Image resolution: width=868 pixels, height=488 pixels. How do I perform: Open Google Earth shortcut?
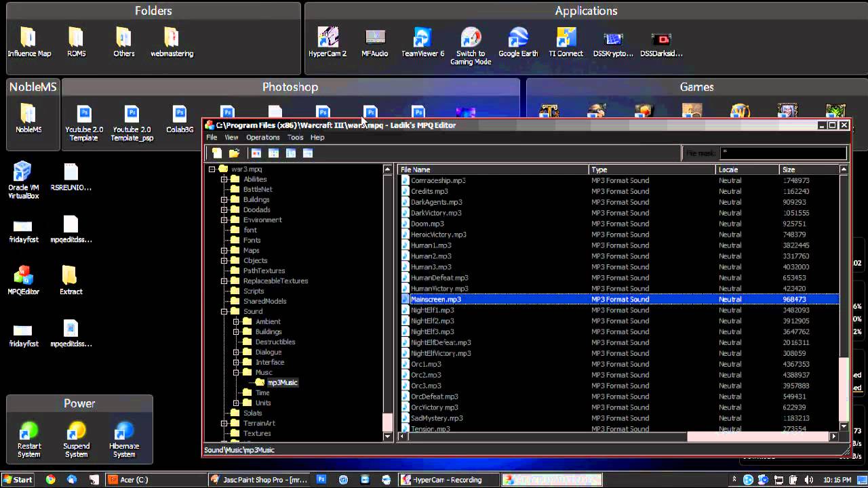(x=518, y=42)
